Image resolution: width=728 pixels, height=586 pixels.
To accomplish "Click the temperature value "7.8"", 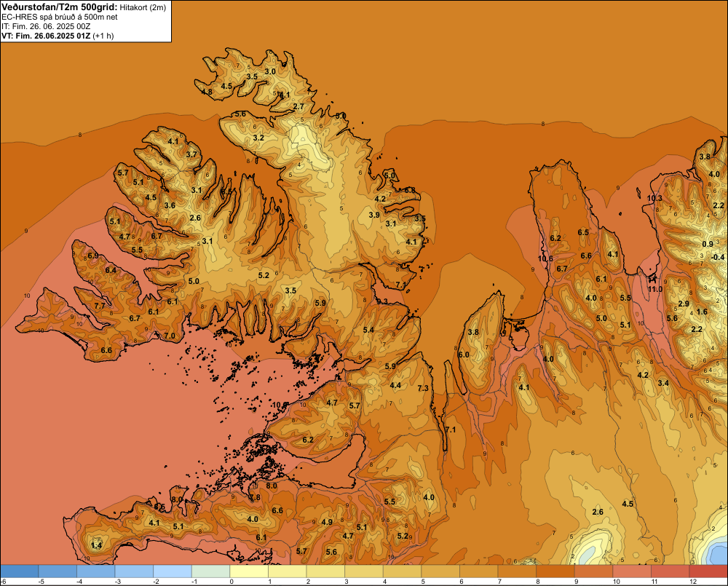I will pyautogui.click(x=255, y=498).
